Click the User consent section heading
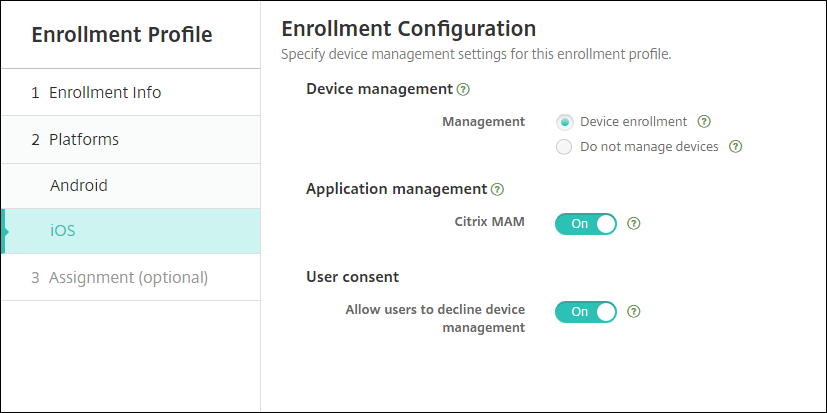 352,276
